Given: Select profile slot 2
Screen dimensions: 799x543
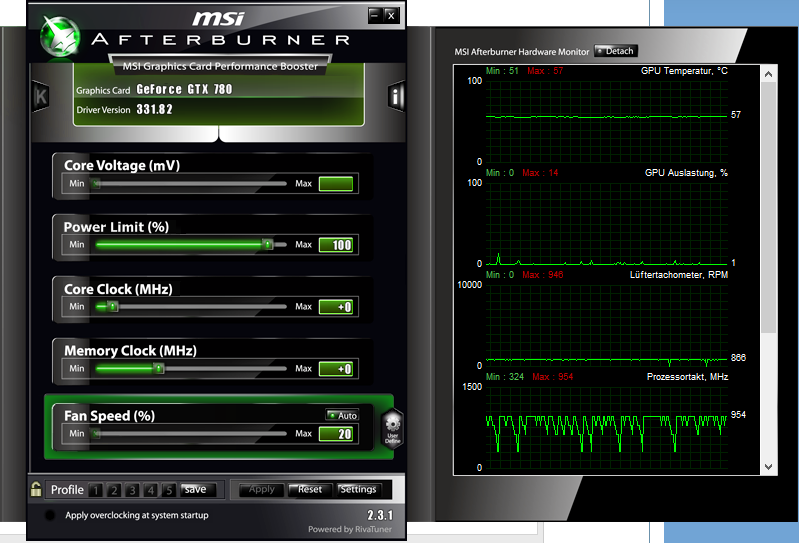Looking at the screenshot, I should pos(114,490).
